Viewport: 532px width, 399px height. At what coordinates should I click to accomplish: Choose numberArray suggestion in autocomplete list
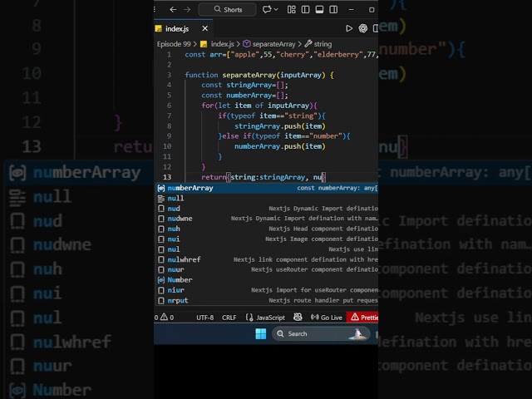(x=267, y=188)
